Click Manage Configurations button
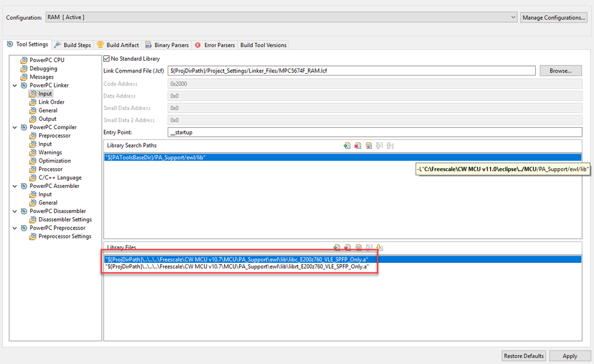The width and height of the screenshot is (594, 364). click(x=554, y=17)
